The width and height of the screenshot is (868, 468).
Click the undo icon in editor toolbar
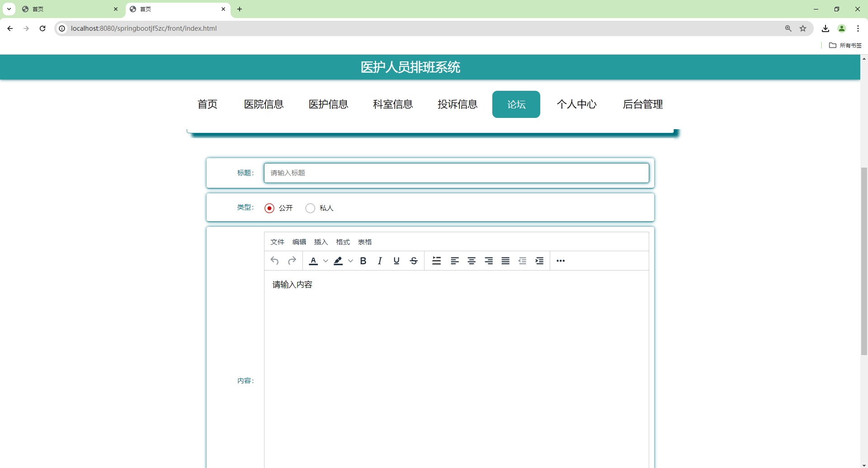pos(274,261)
